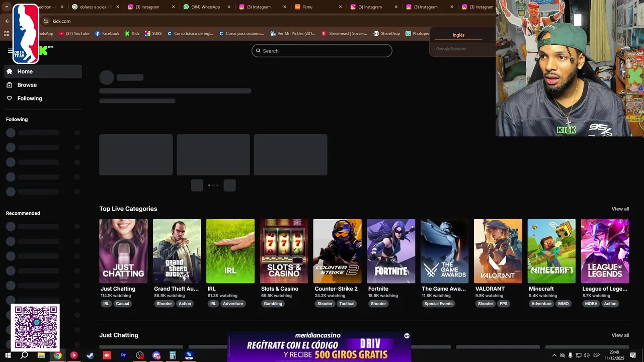Screen dimensions: 644x362
Task: Open Windows taskbar search
Action: point(24,355)
